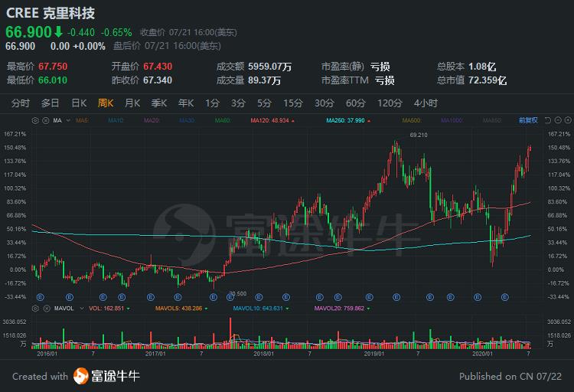Screen dimensions: 574x392
Task: Click the 2018/01 date label on the axis
Action: click(x=263, y=354)
